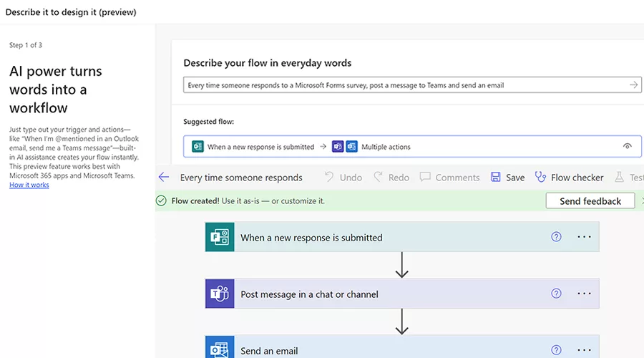Run the Flow checker
Screen dimensions: 644x358
(x=570, y=177)
